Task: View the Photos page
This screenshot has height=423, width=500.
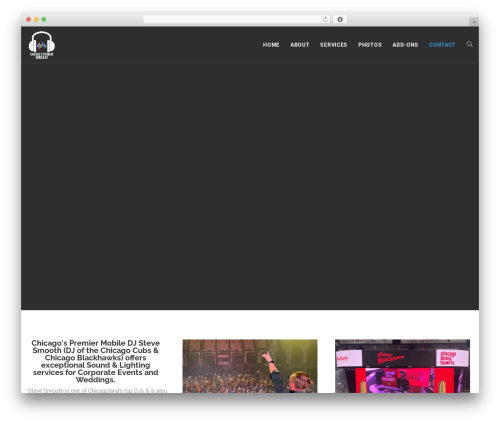Action: coord(370,45)
